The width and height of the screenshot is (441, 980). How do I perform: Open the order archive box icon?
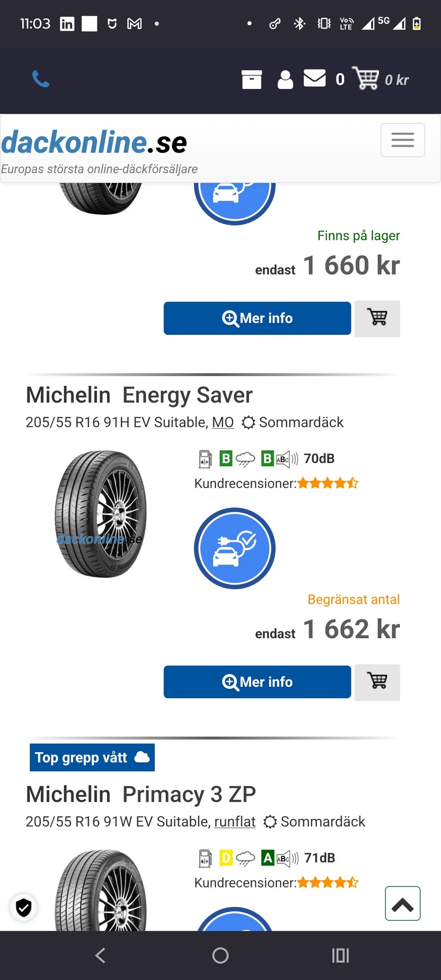pyautogui.click(x=251, y=79)
